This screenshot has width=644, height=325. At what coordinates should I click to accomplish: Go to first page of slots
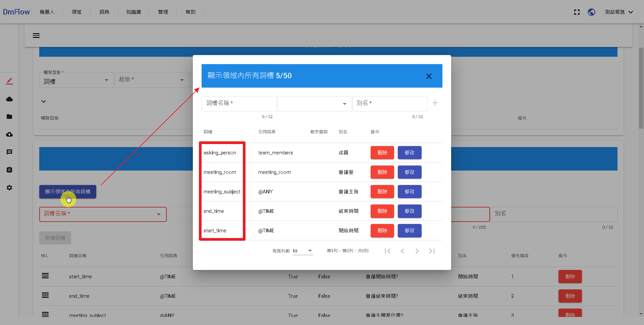tap(388, 251)
